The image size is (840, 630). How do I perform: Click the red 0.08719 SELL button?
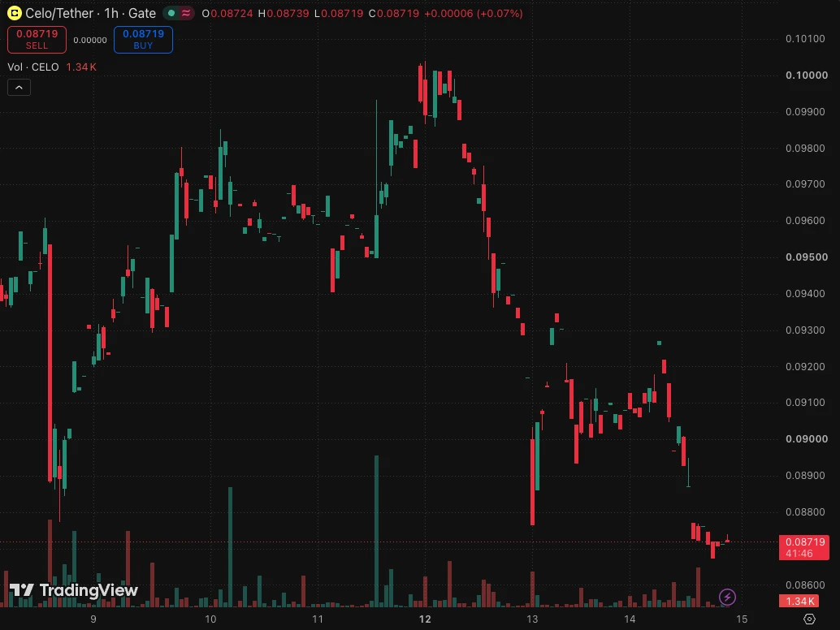click(x=37, y=40)
